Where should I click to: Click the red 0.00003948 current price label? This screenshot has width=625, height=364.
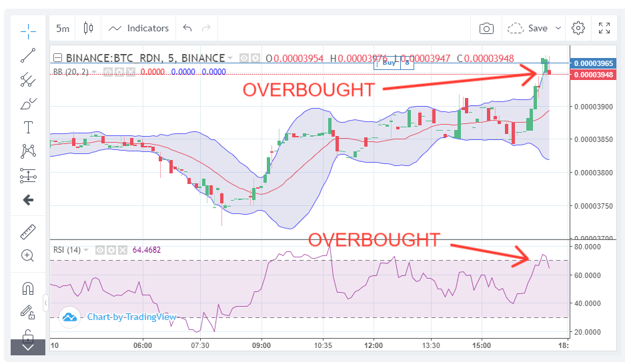click(593, 75)
